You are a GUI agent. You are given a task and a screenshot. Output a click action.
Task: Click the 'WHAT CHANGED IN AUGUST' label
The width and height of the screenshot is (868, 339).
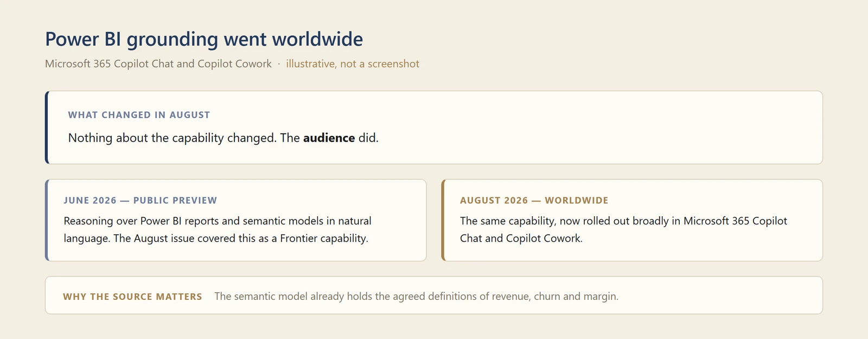139,115
